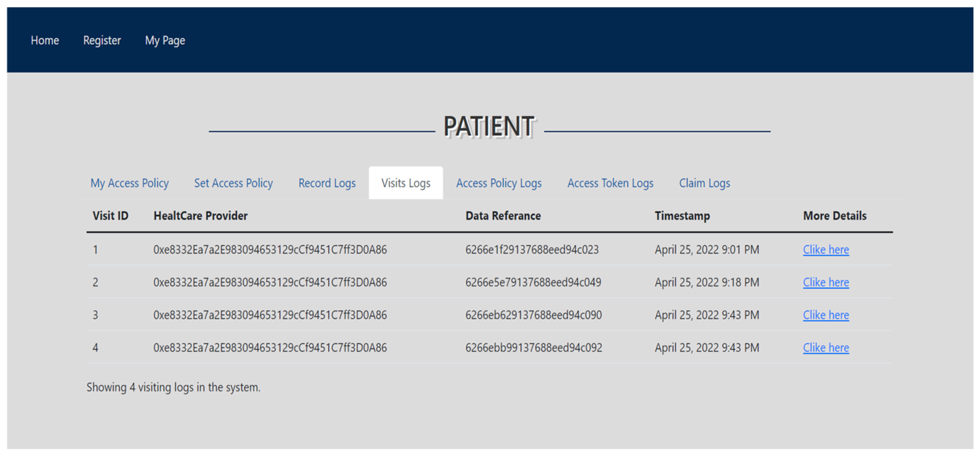Click the Data Referance column header
This screenshot has height=456, width=980.
pos(503,216)
